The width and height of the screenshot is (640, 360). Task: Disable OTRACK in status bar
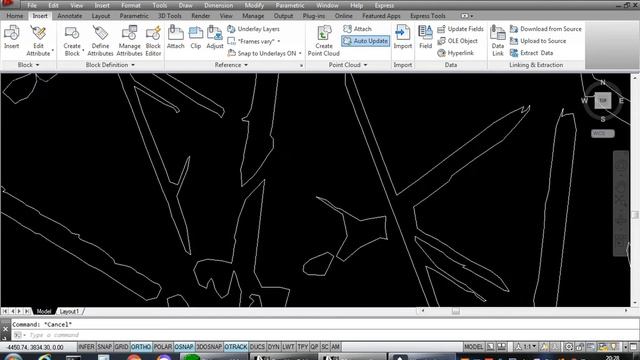tap(236, 347)
